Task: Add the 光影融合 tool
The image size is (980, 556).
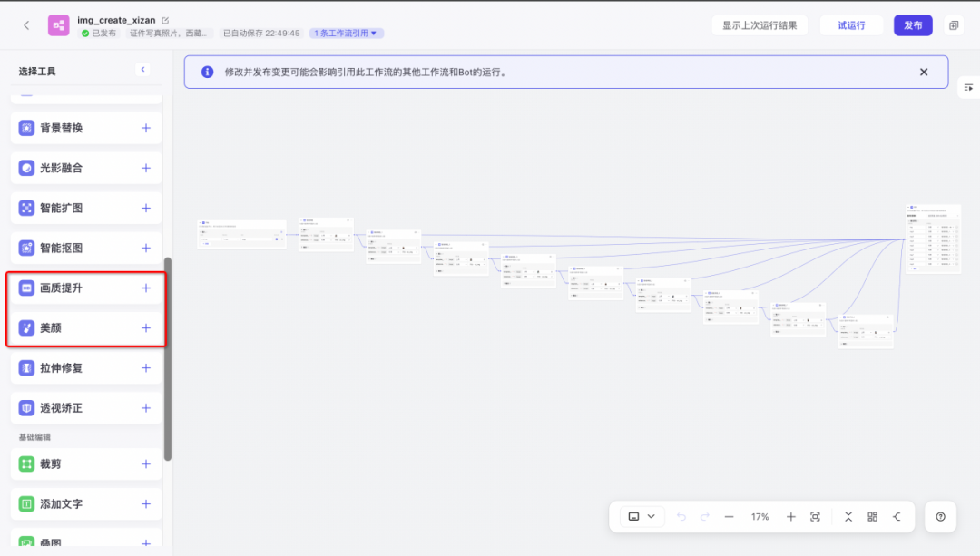Action: (x=145, y=168)
